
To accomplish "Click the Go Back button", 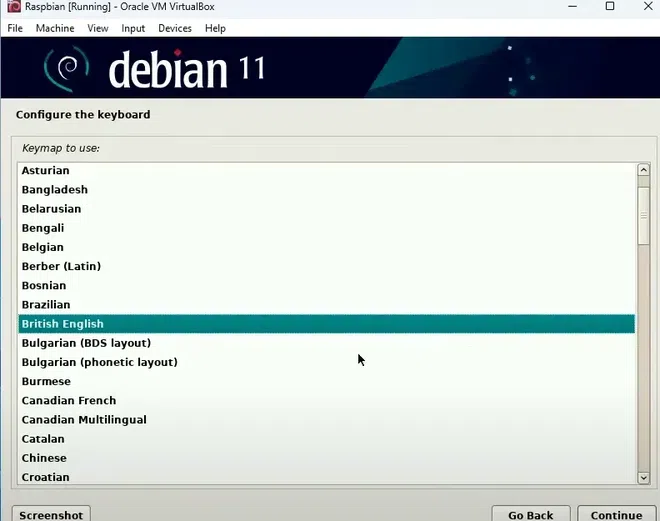I will (x=531, y=514).
